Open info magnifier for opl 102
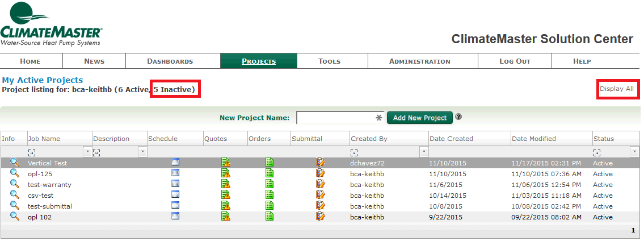The image size is (644, 245). point(14,216)
